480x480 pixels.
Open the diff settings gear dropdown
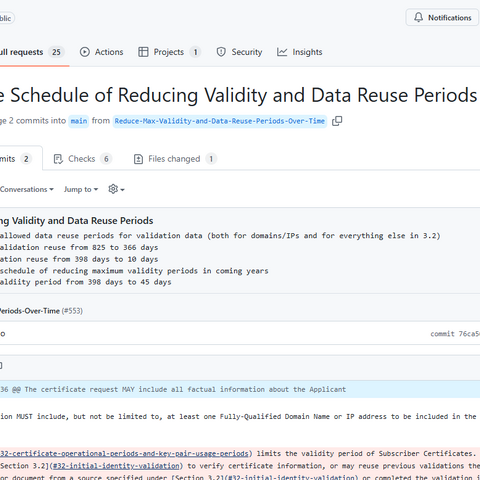click(116, 189)
